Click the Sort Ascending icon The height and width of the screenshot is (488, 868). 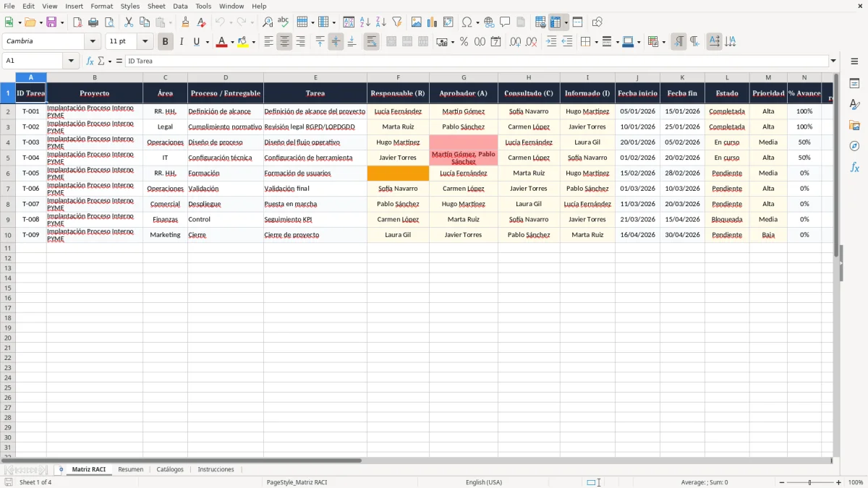click(365, 22)
